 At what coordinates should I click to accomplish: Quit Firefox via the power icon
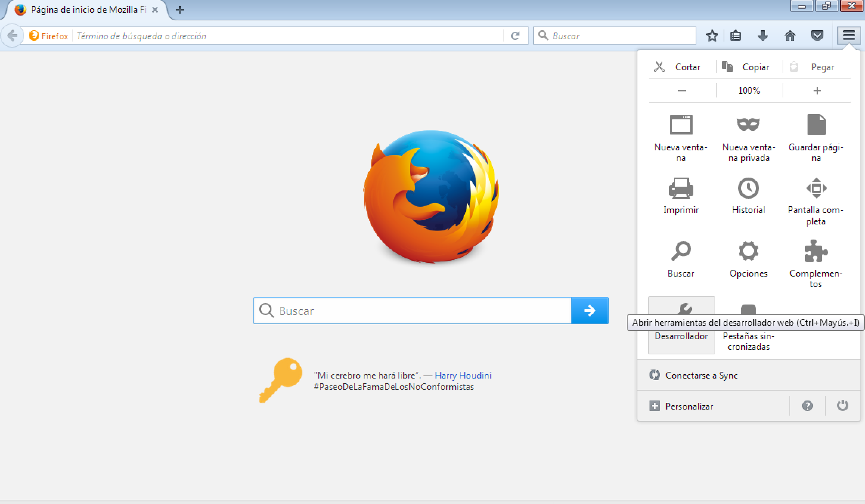click(843, 406)
